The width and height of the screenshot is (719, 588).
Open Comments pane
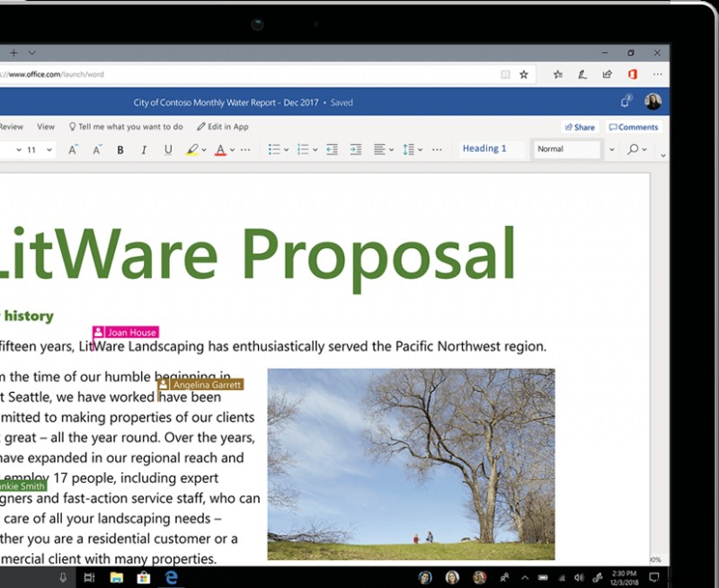pyautogui.click(x=634, y=127)
